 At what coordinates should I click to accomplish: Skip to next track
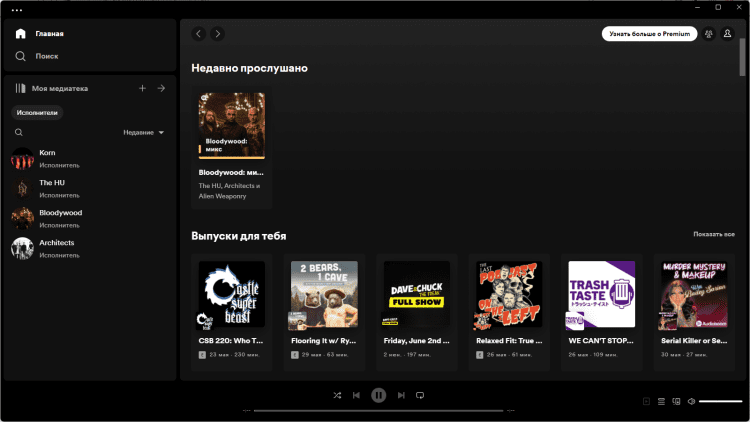(401, 395)
